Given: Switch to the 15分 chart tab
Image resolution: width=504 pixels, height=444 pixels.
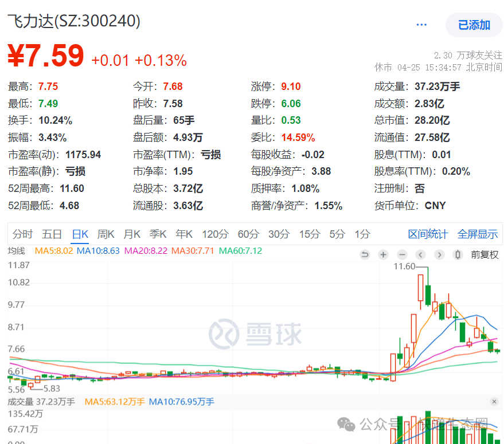Looking at the screenshot, I should tap(310, 234).
